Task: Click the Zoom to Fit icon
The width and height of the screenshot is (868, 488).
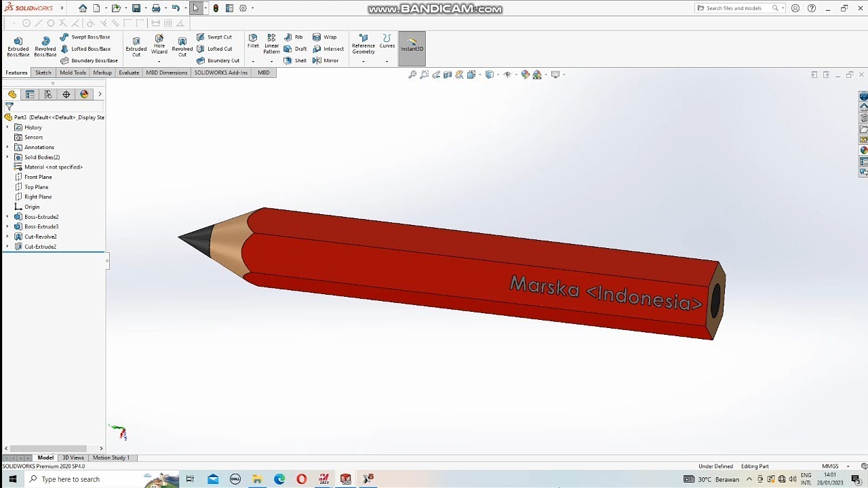Action: tap(412, 75)
